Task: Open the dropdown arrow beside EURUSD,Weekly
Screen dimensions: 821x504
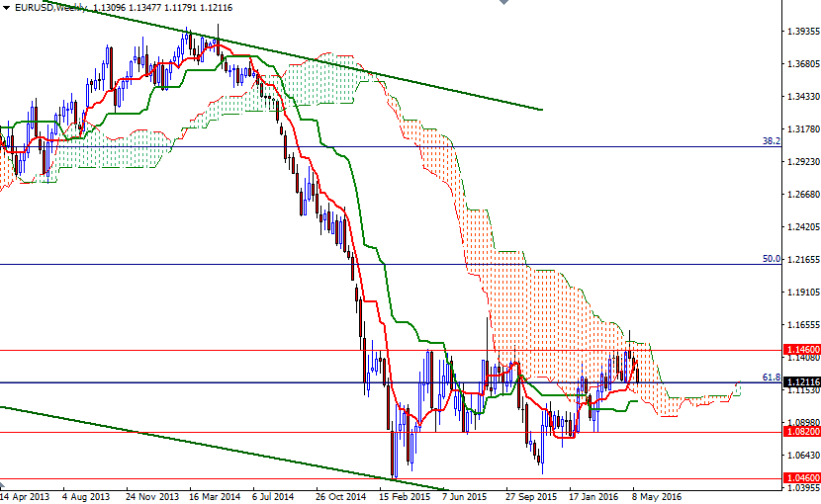Action: (5, 7)
